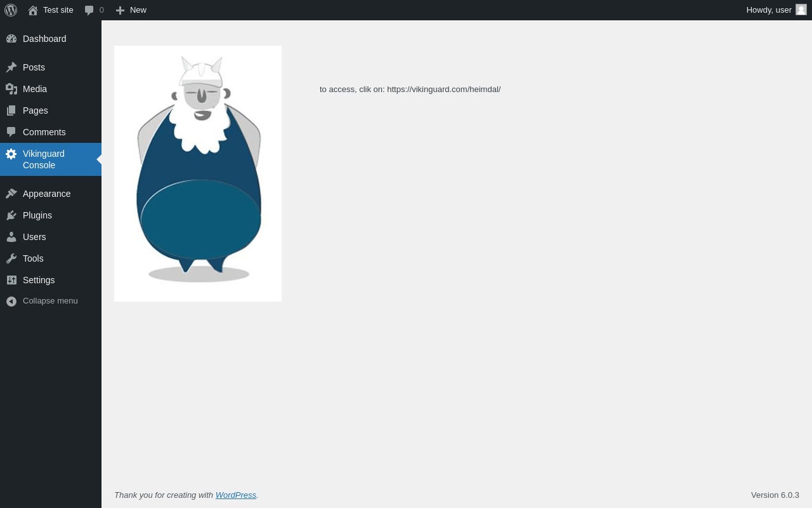Click the user avatar icon
The height and width of the screenshot is (508, 812).
click(801, 10)
